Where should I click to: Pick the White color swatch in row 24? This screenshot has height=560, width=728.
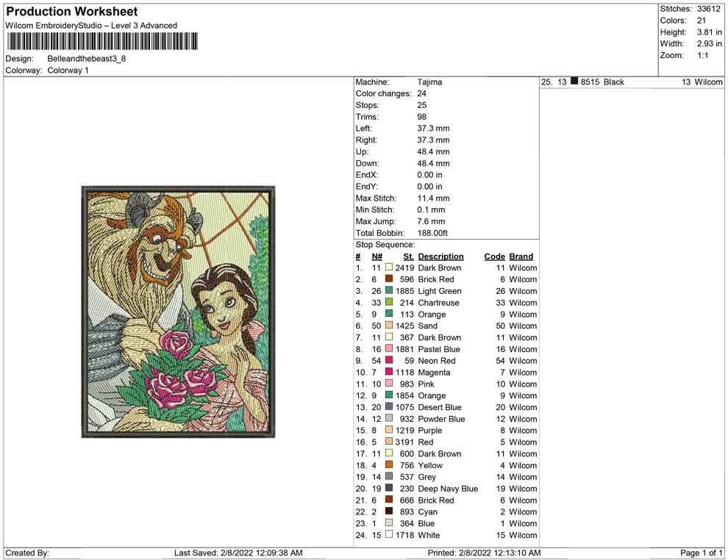389,534
